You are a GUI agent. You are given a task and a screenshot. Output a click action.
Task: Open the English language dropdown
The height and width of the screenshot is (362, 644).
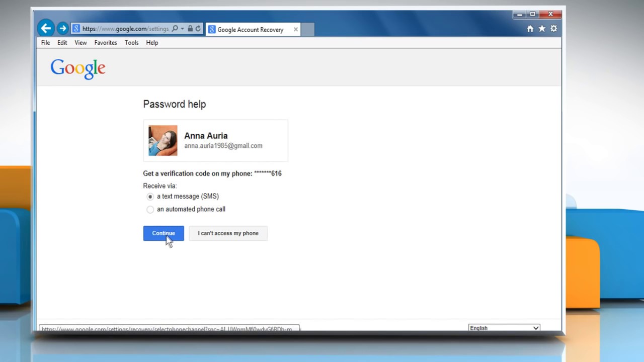[504, 328]
